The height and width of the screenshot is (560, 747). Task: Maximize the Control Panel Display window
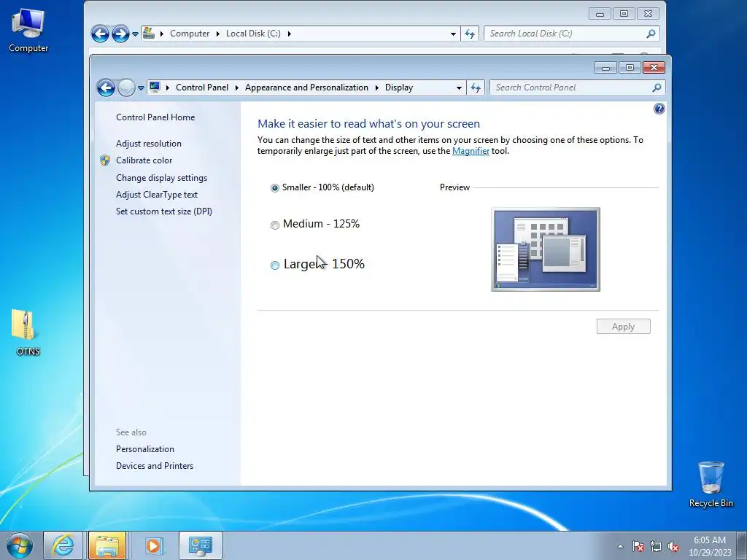tap(630, 68)
